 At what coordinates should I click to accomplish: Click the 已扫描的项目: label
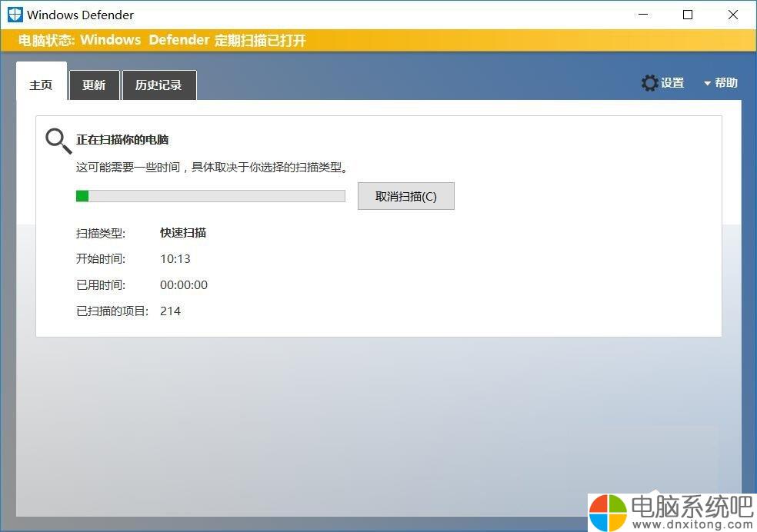[x=112, y=311]
